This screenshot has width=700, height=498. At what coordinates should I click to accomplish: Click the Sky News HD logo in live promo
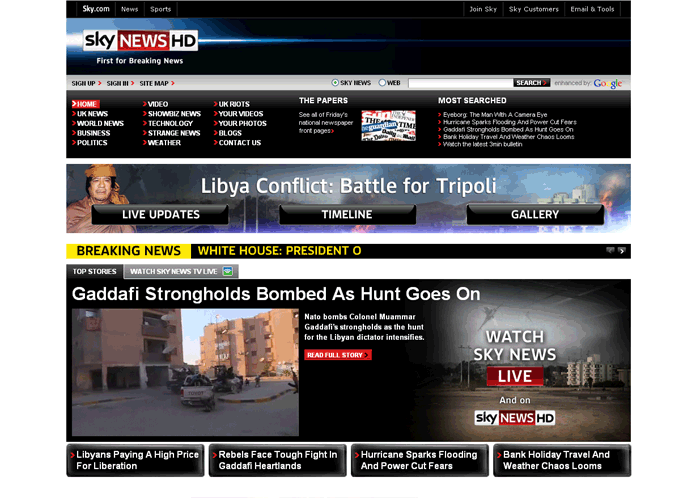pos(514,418)
